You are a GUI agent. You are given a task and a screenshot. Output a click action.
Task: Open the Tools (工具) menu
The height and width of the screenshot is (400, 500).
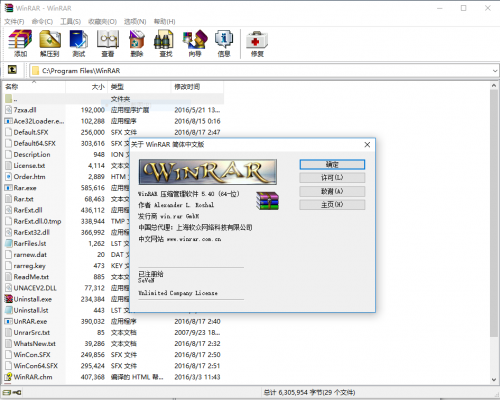click(x=70, y=22)
